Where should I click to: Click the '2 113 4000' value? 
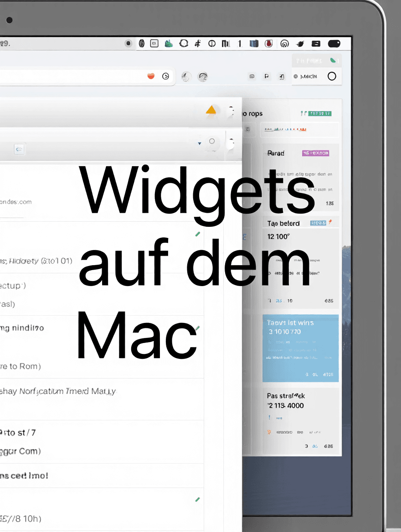pyautogui.click(x=286, y=405)
